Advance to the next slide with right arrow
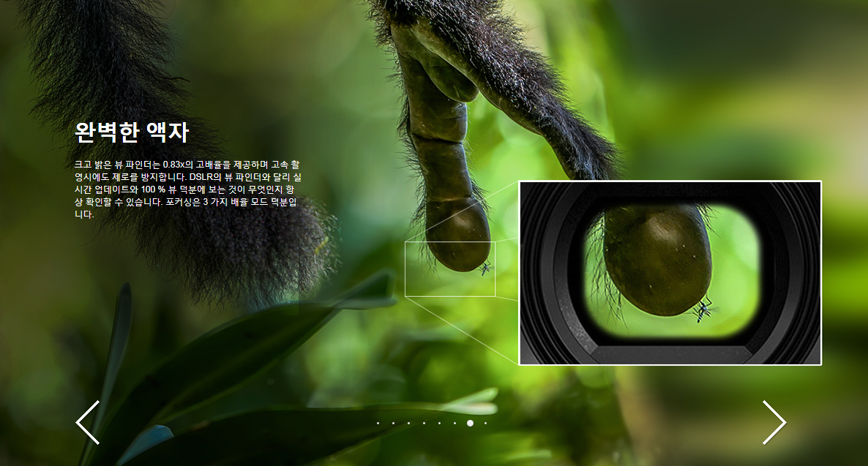The width and height of the screenshot is (868, 466). point(774,422)
